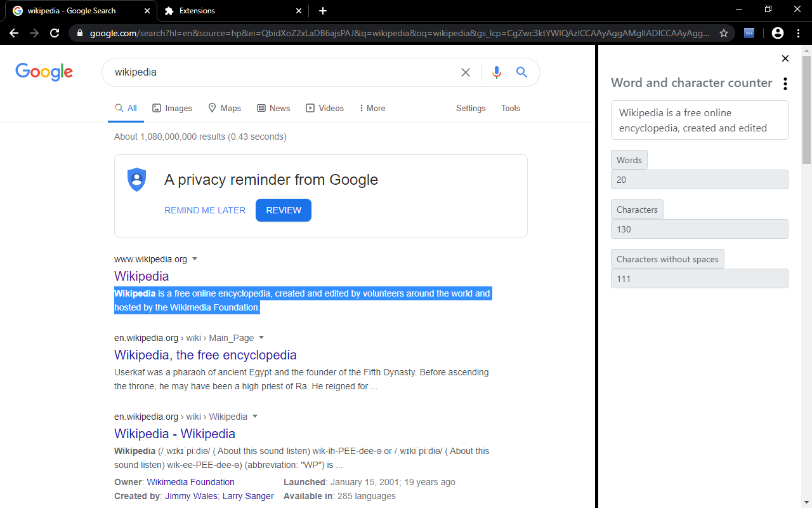Expand arrow next to wiki › Main_Page
812x508 pixels.
click(x=261, y=338)
